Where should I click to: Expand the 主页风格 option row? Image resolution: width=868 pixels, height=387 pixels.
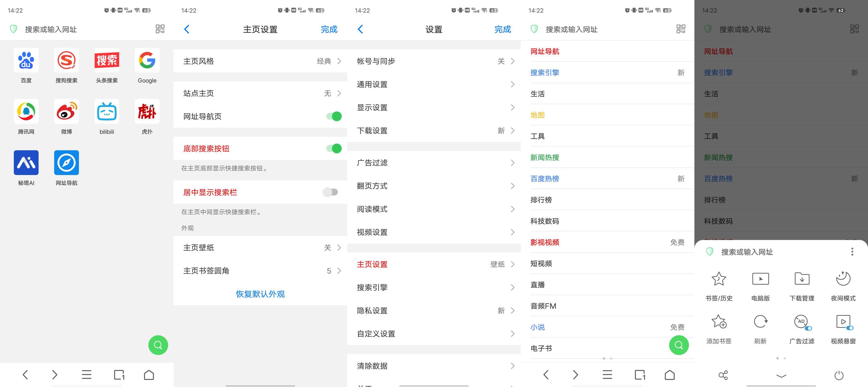click(260, 61)
